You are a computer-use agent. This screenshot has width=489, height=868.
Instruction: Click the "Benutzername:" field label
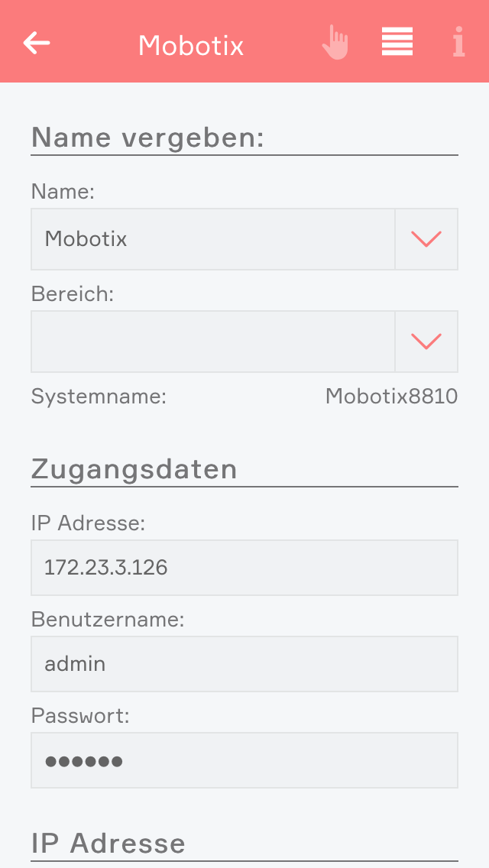108,620
